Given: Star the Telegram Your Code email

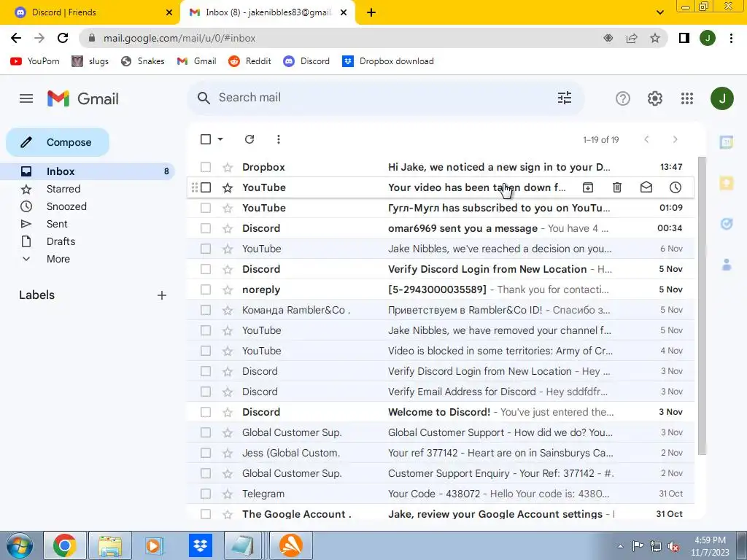Looking at the screenshot, I should [228, 494].
